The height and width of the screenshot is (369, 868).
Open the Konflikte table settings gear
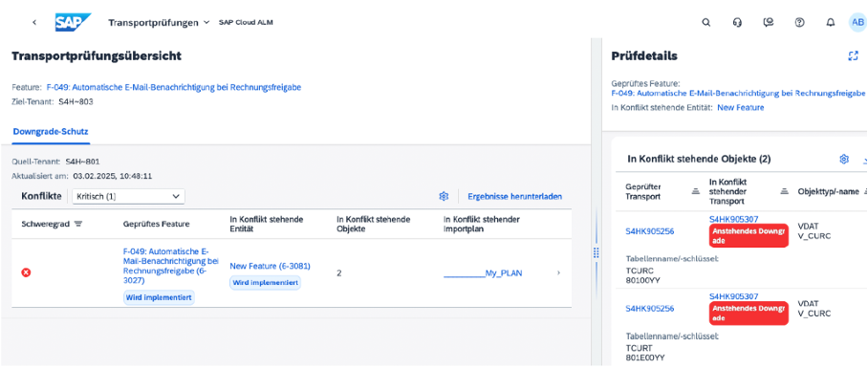(444, 196)
